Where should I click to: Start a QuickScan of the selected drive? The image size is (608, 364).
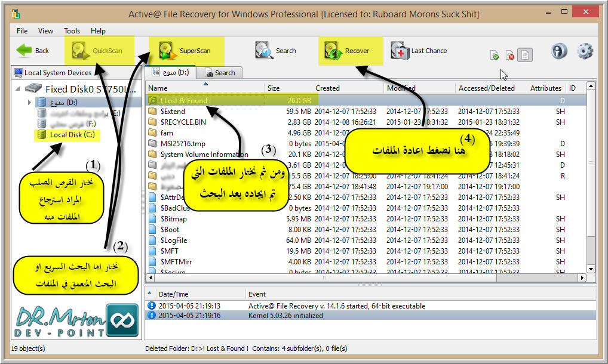point(97,51)
